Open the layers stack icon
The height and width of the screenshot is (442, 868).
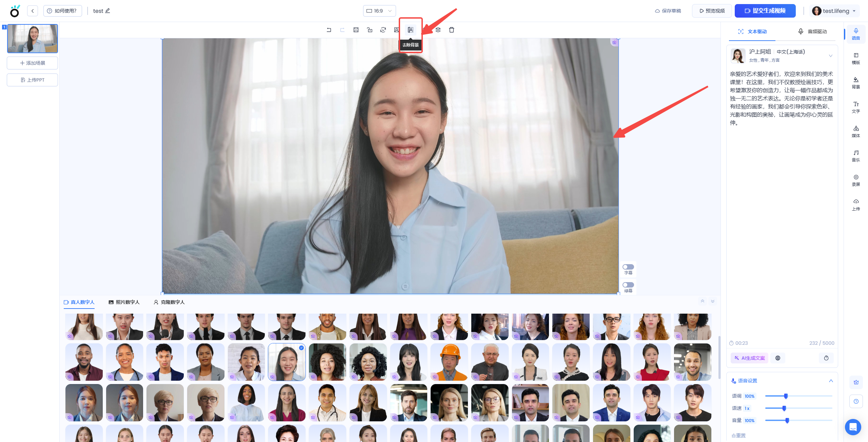(x=438, y=30)
